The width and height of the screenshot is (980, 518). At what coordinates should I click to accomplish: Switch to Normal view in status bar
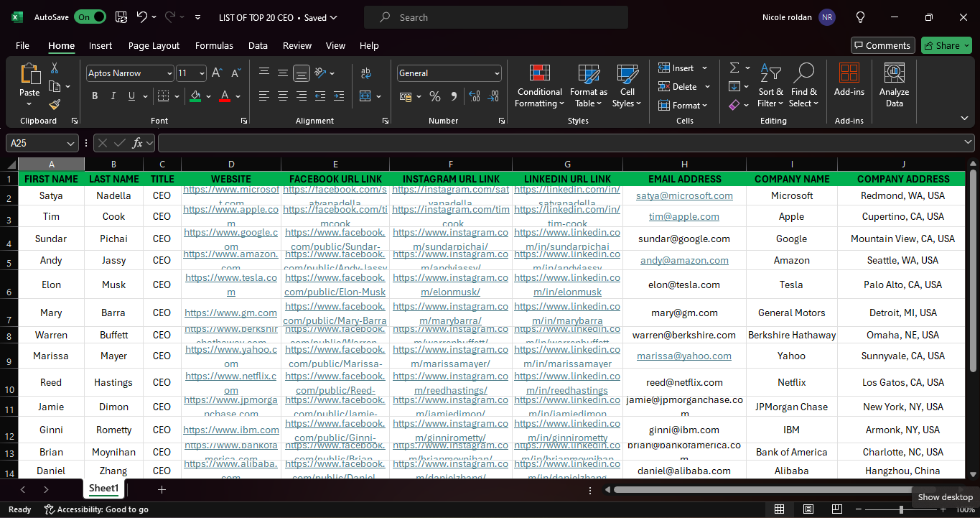(779, 509)
